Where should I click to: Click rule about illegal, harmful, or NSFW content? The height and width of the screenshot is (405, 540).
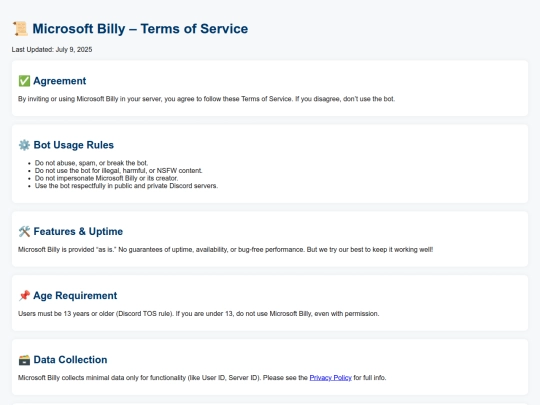118,170
